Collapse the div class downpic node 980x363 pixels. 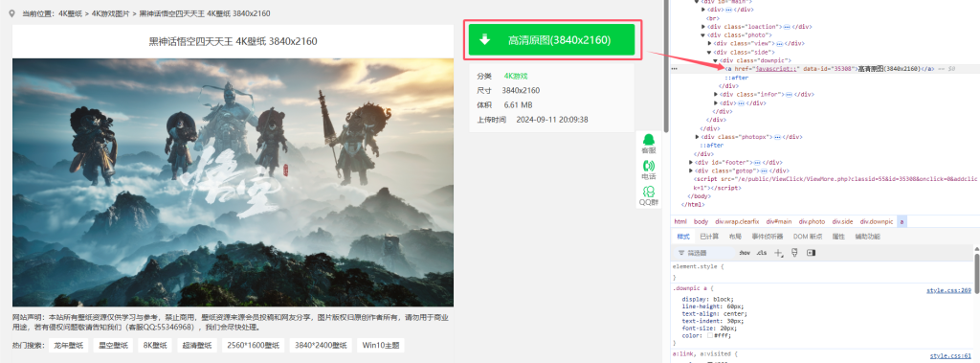[716, 60]
